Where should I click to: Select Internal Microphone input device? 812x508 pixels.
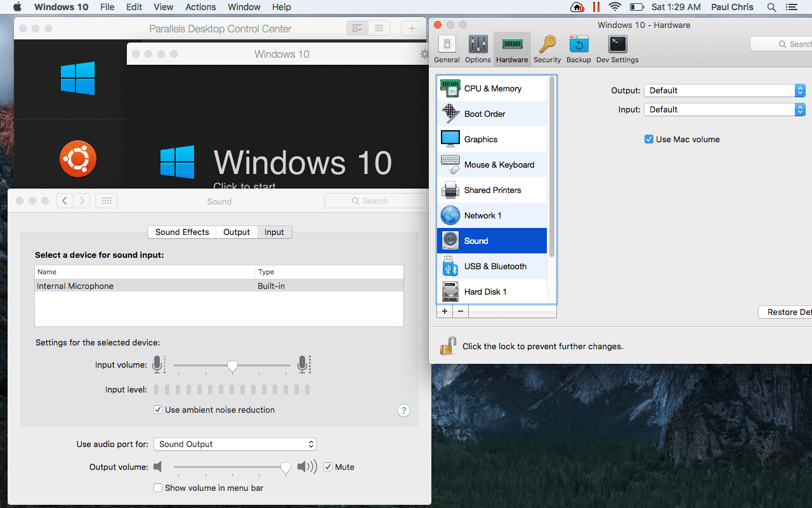tap(219, 286)
